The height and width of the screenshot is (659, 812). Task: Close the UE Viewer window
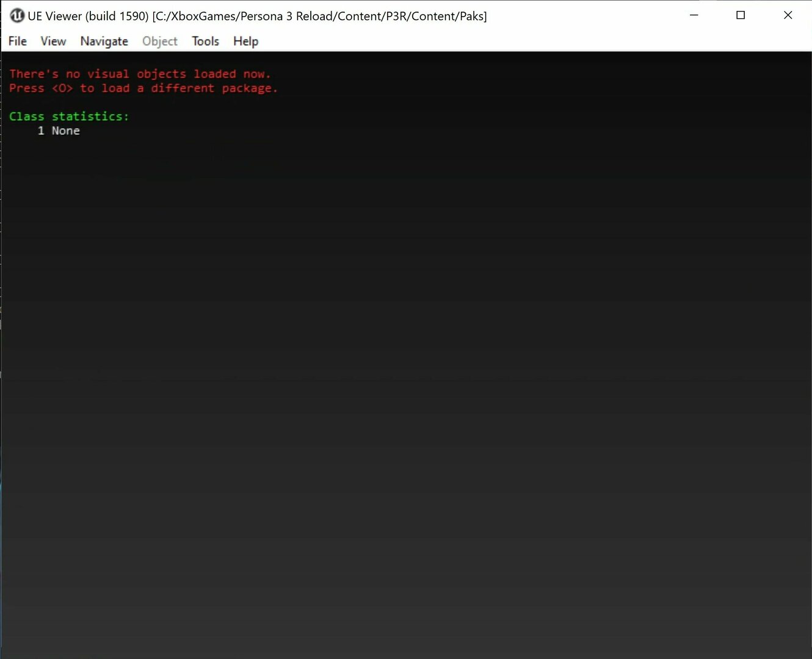pyautogui.click(x=788, y=15)
